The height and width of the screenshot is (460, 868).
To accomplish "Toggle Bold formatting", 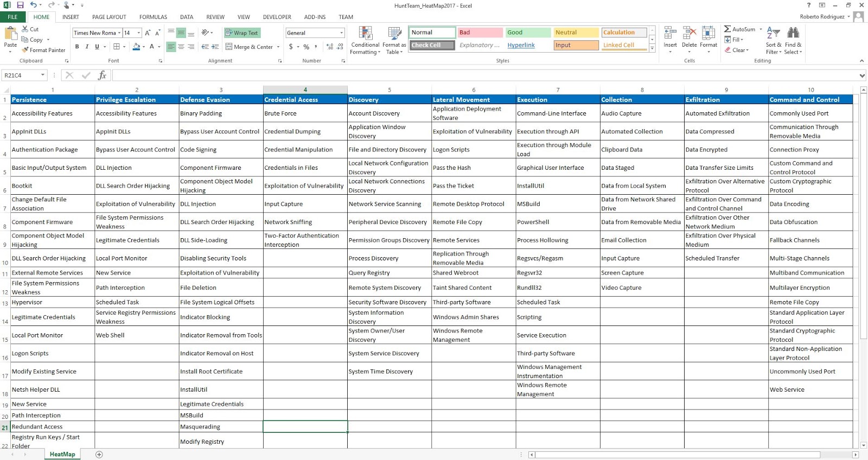I will pyautogui.click(x=77, y=47).
